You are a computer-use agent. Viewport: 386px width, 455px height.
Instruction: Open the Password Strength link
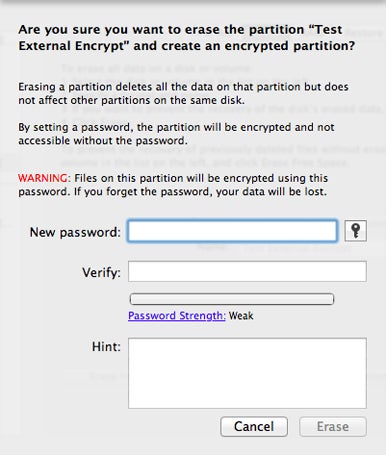tap(177, 315)
